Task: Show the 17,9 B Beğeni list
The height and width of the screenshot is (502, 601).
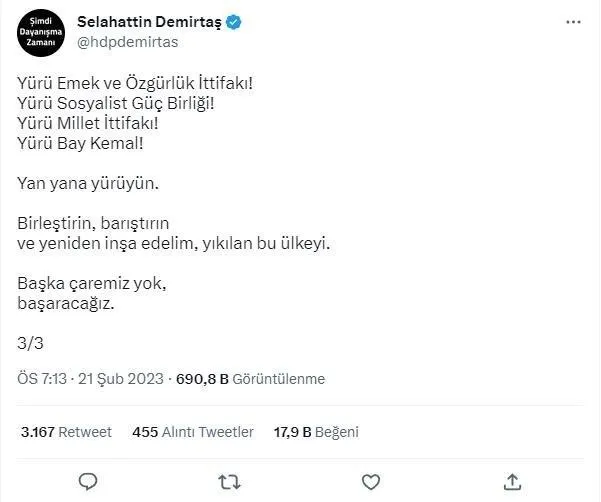Action: [317, 432]
